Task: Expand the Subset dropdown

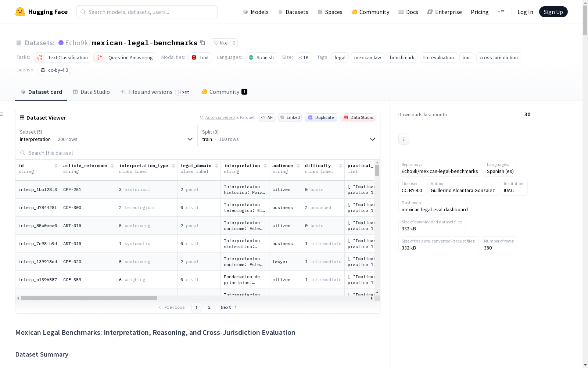Action: point(106,135)
